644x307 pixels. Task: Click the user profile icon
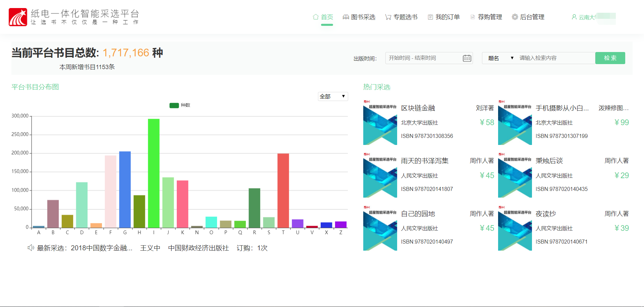[x=574, y=17]
